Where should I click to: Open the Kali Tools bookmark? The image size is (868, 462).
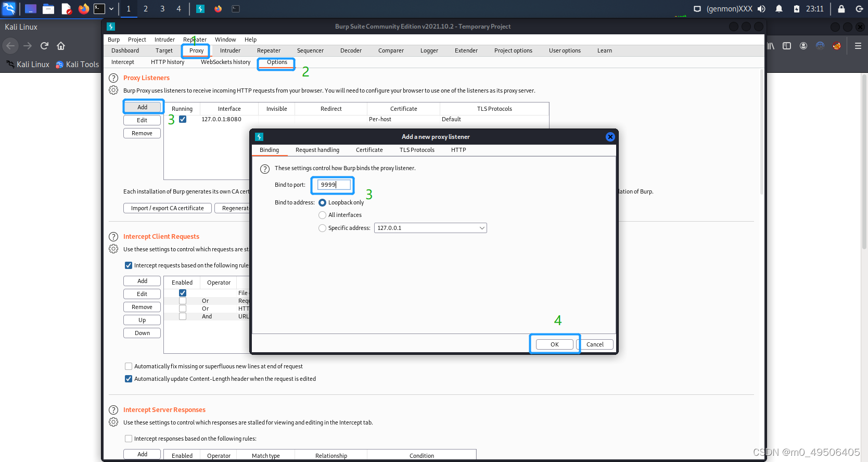[x=77, y=65]
